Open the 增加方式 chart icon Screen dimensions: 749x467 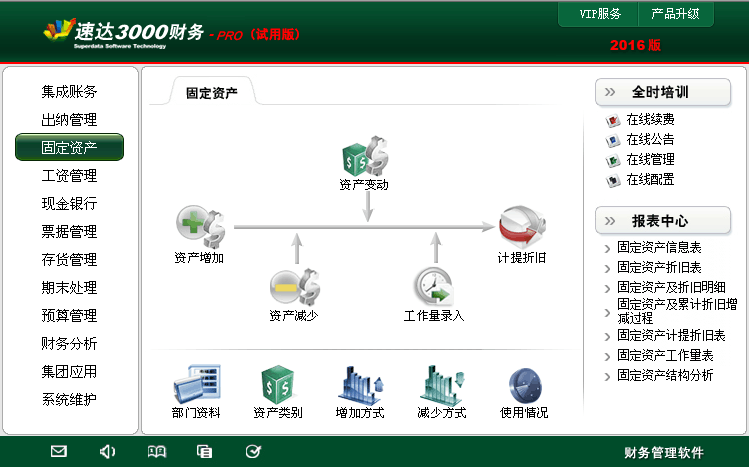click(361, 385)
